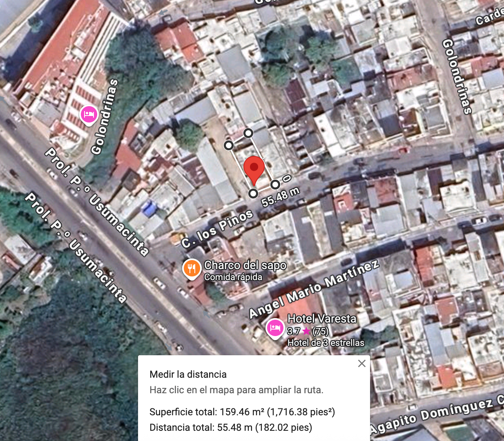This screenshot has height=441, width=504.
Task: Click the bottom measurement point near 55.48 m
Action: click(x=253, y=193)
